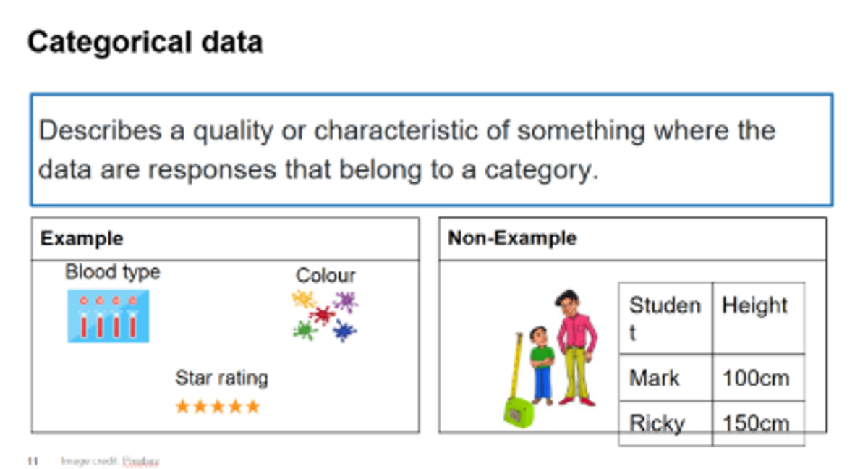Click the colour paint splats image
The image size is (868, 469).
[x=325, y=316]
